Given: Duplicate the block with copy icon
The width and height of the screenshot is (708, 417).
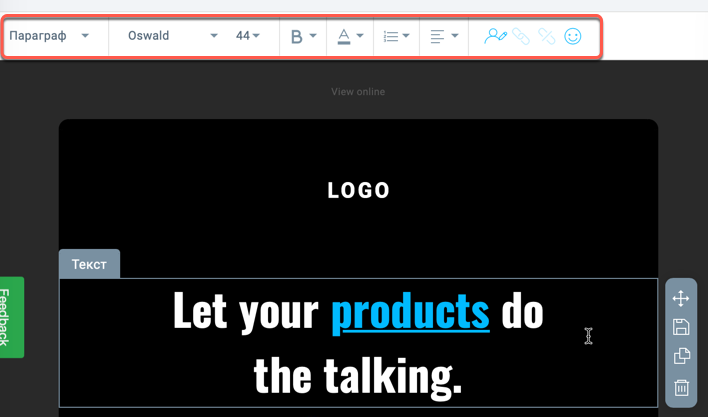Looking at the screenshot, I should [x=682, y=356].
